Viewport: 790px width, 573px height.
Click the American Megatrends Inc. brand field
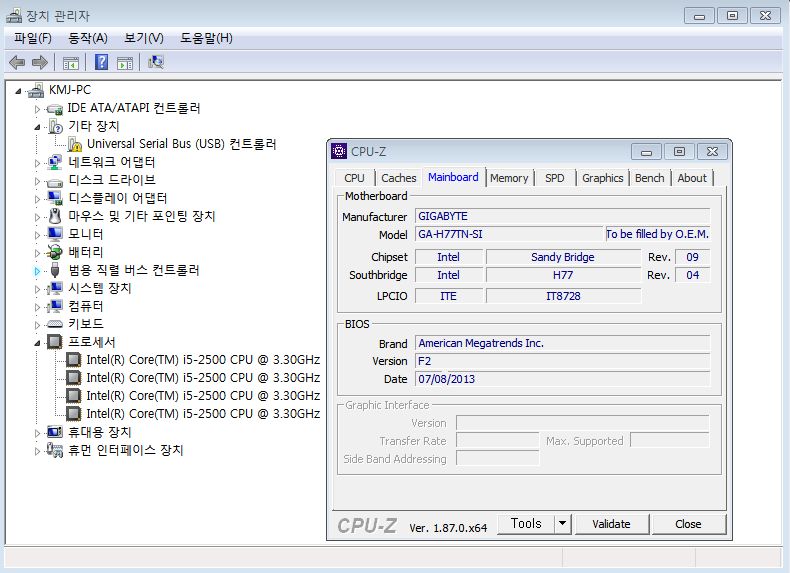[x=562, y=343]
